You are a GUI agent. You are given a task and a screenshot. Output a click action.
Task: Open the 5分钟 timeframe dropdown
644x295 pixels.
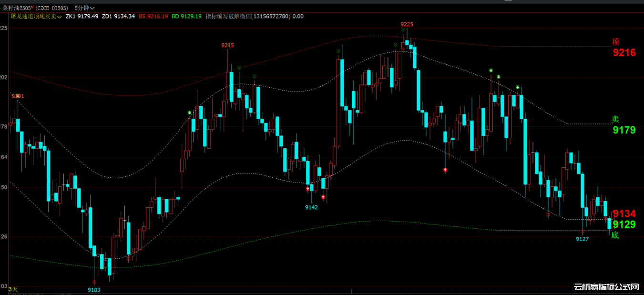click(84, 8)
